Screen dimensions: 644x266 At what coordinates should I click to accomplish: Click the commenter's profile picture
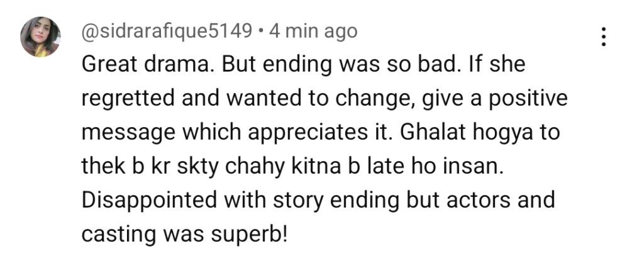40,36
